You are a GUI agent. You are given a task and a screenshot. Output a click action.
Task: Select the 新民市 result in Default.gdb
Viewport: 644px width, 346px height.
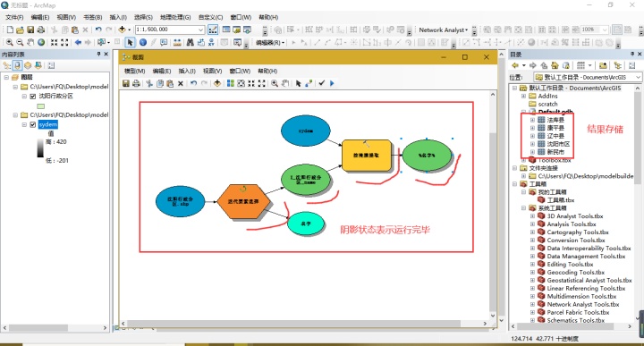click(555, 152)
